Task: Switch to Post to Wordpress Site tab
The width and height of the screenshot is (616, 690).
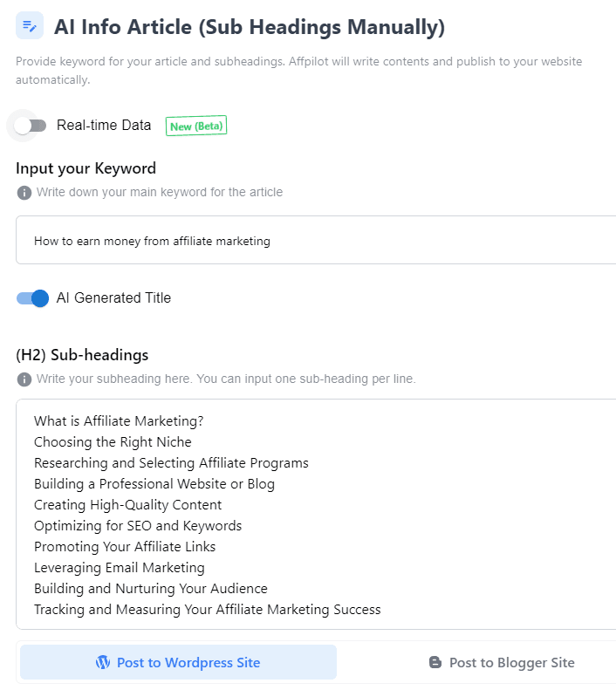Action: 178,662
